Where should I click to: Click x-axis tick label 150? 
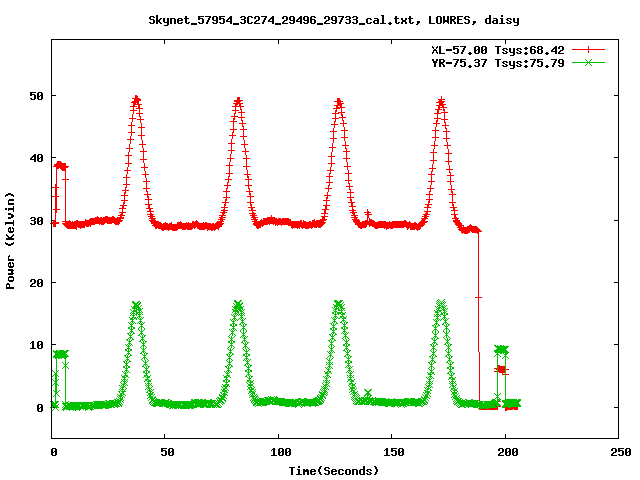(394, 452)
